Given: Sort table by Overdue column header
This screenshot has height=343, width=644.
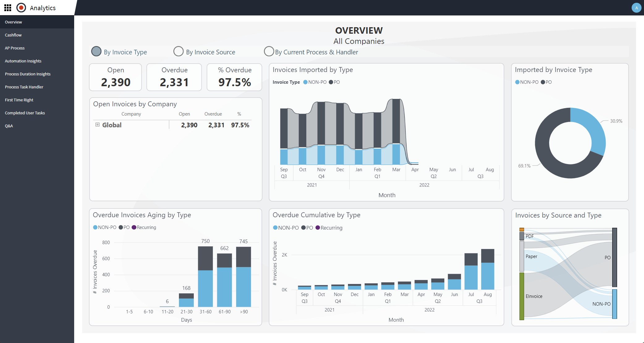Looking at the screenshot, I should point(213,114).
